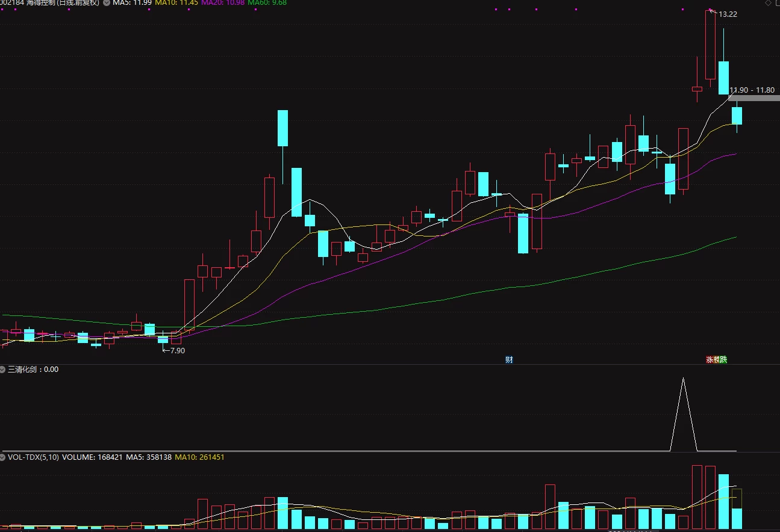
Task: Expand the 三清化剑 indicator dropdown arrow
Action: (x=3, y=370)
